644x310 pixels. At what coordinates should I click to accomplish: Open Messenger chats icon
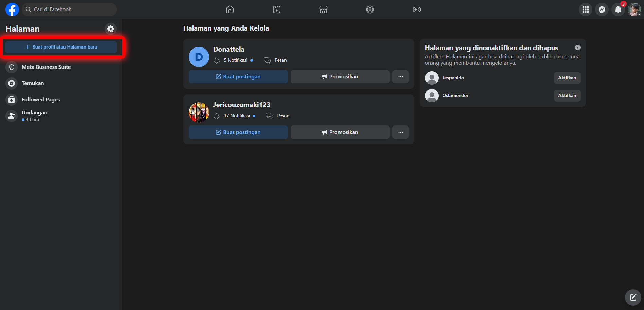coord(602,9)
